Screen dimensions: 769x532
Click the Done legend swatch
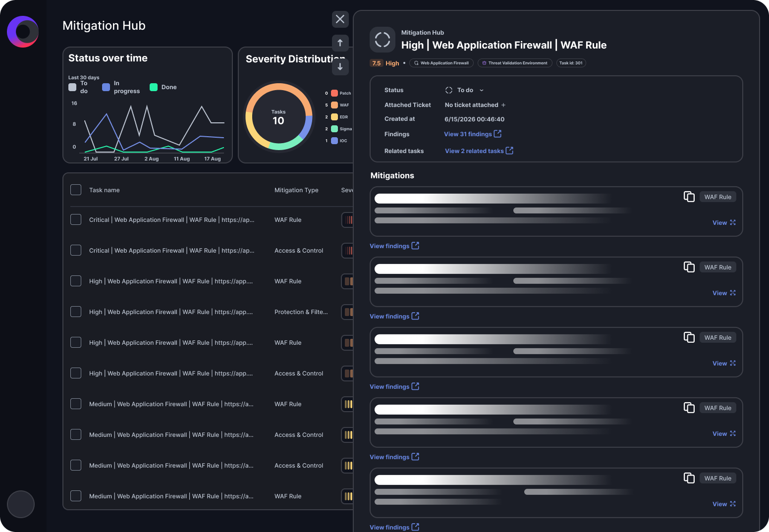click(x=154, y=87)
